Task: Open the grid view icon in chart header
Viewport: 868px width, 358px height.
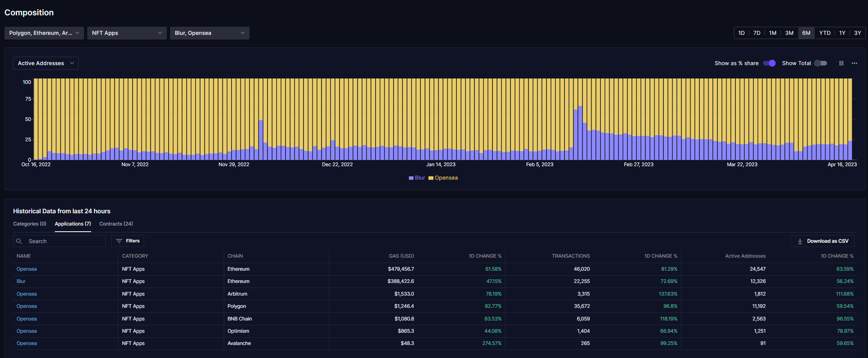Action: pos(841,63)
